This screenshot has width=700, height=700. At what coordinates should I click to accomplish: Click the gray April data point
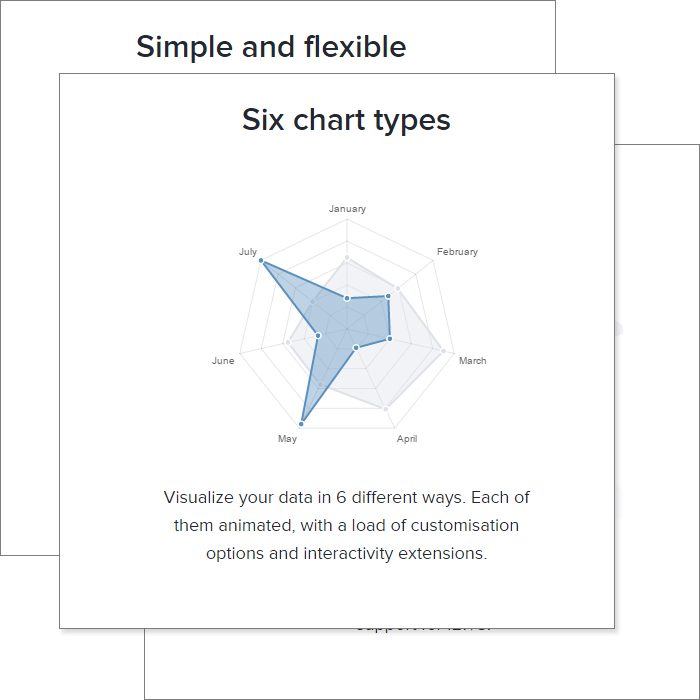click(386, 408)
